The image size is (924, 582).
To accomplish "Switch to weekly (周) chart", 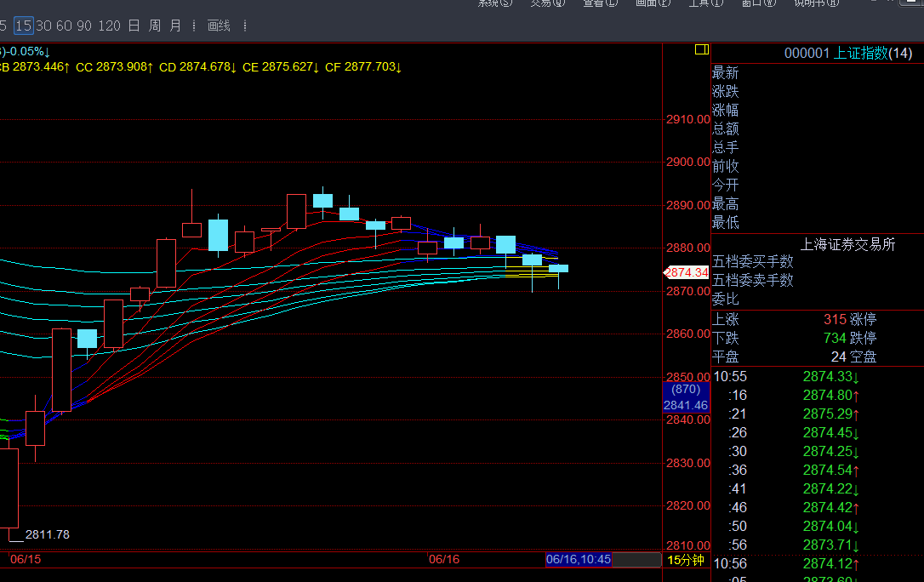I will [x=154, y=26].
